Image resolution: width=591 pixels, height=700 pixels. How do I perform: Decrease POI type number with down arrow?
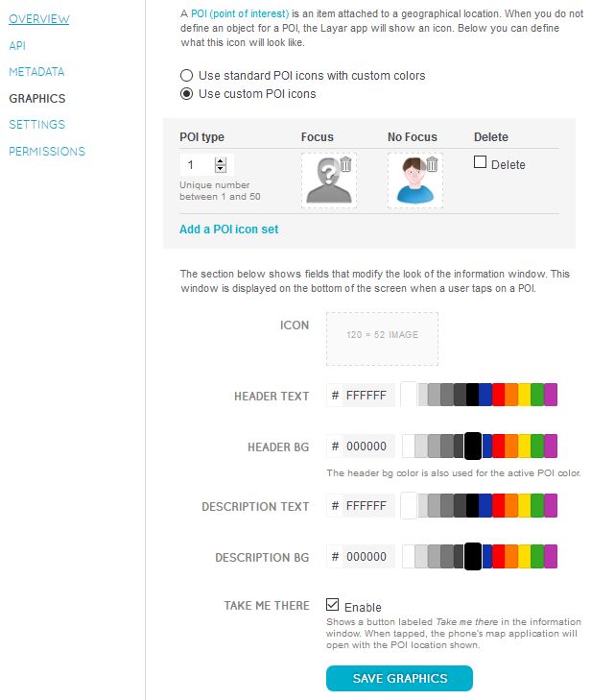(221, 169)
